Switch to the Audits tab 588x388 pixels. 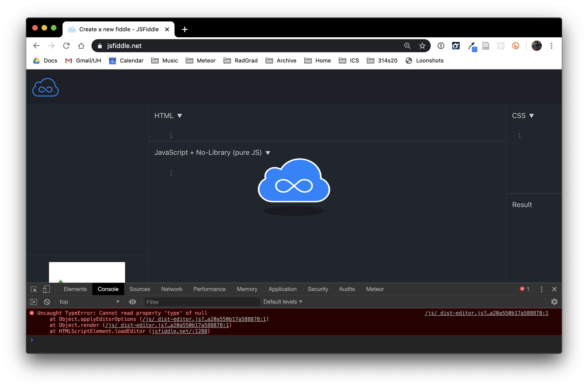tap(347, 289)
